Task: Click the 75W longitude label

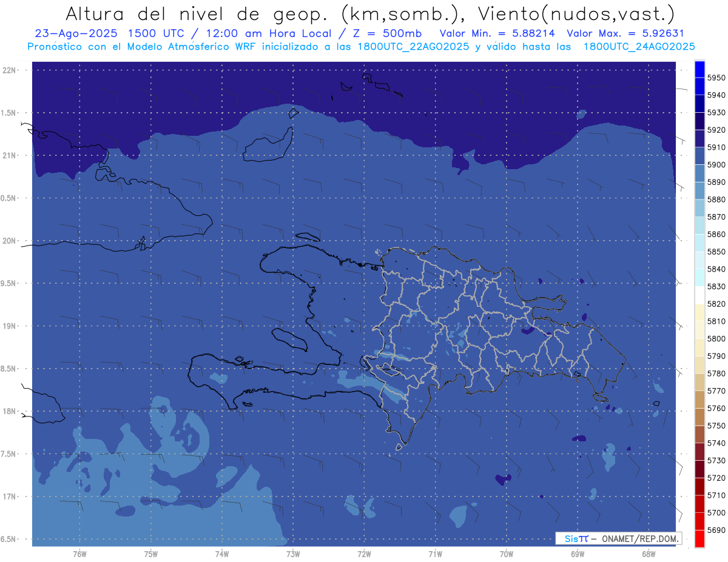Action: 150,554
